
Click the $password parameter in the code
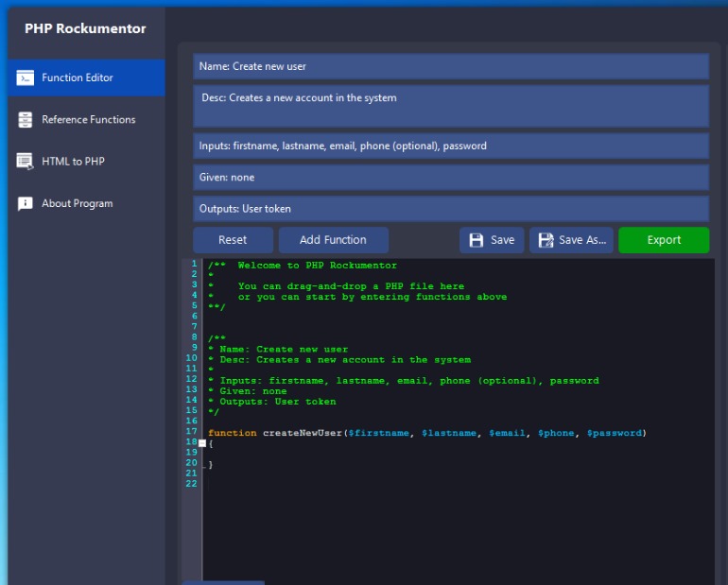click(x=614, y=433)
